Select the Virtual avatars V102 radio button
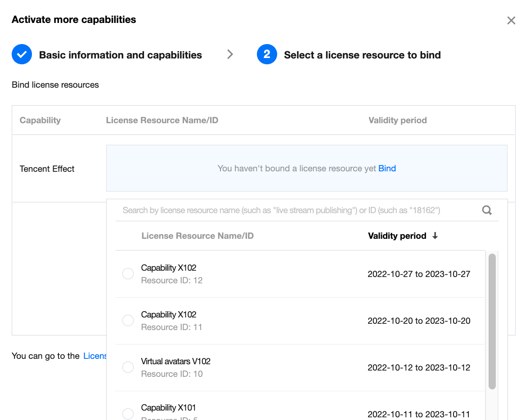Image resolution: width=530 pixels, height=420 pixels. [x=128, y=367]
